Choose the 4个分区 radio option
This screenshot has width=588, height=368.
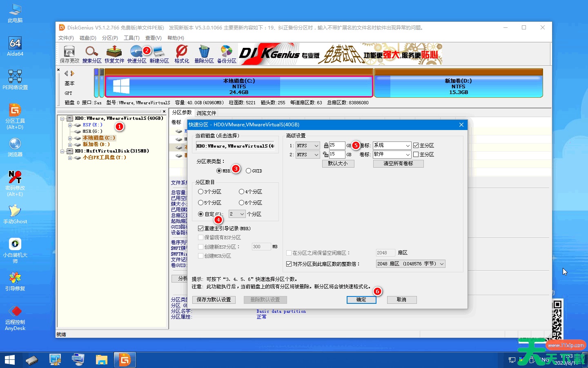point(242,192)
